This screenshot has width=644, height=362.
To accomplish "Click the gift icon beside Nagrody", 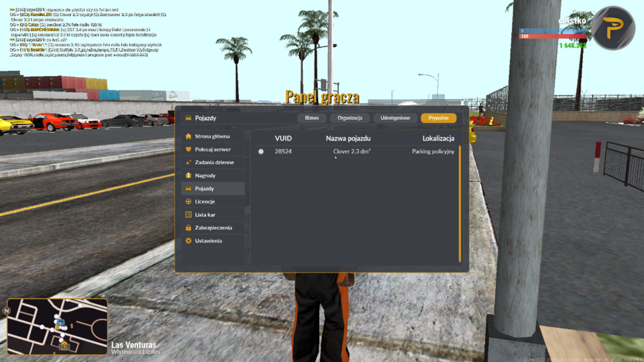I will click(189, 175).
